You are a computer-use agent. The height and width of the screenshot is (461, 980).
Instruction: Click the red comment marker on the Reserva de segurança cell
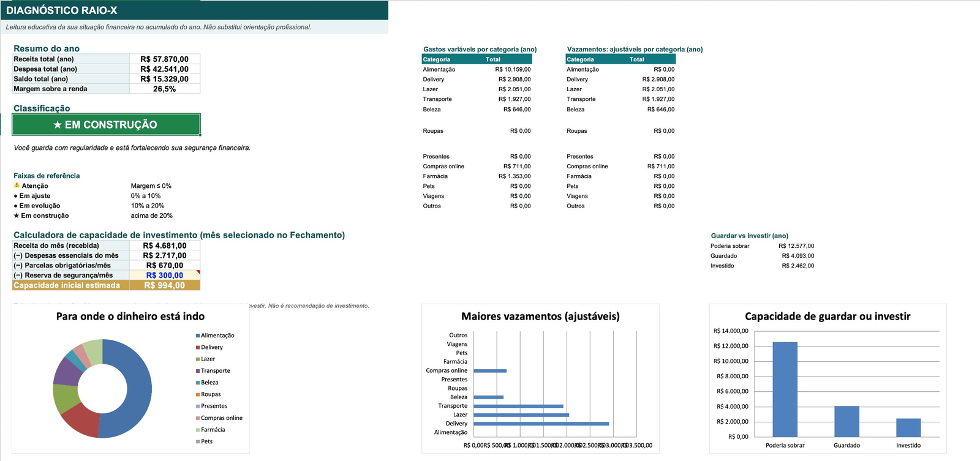click(x=198, y=272)
